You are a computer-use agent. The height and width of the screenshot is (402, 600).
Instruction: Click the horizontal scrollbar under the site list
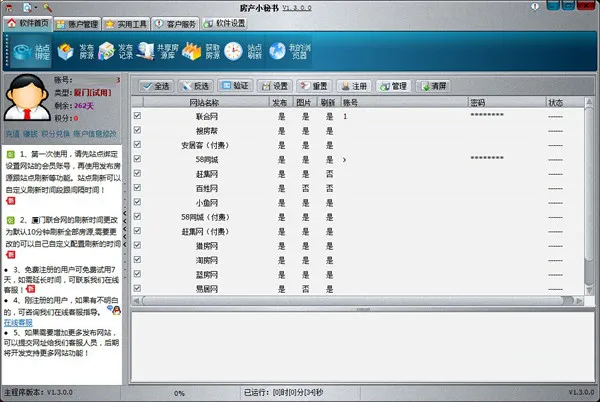click(352, 301)
